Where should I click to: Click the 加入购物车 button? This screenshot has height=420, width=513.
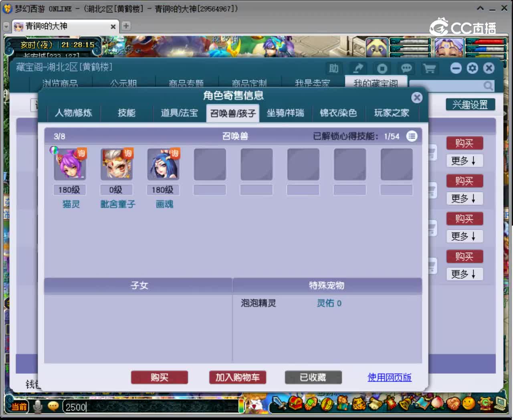coord(238,378)
